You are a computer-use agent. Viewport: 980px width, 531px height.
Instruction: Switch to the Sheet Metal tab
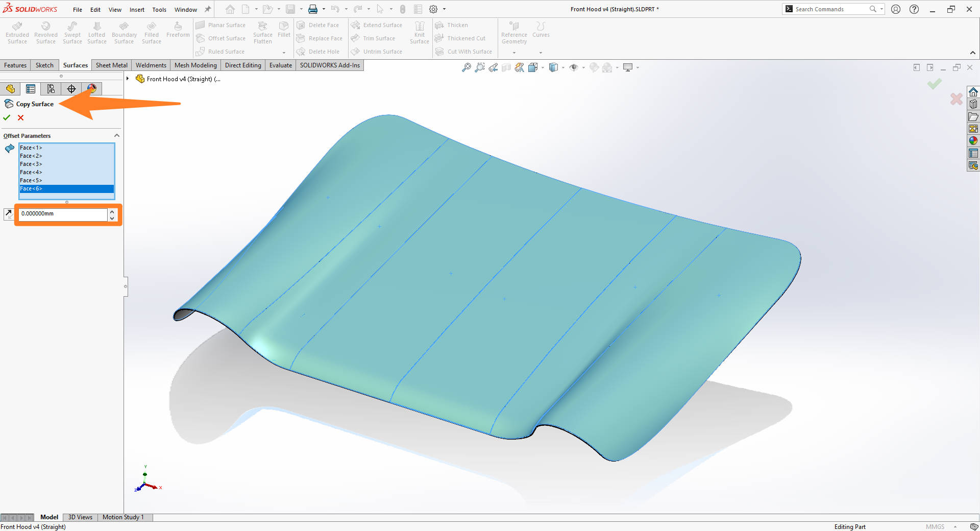click(x=111, y=65)
